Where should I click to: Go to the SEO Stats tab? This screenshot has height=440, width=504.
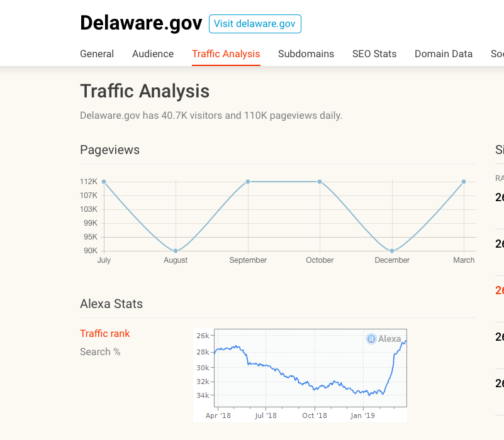pos(374,53)
